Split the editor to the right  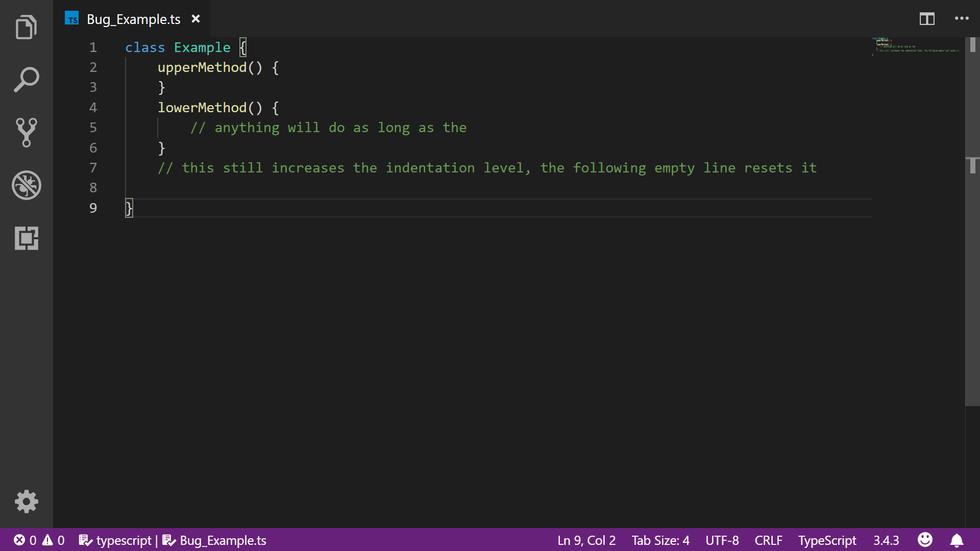(927, 19)
